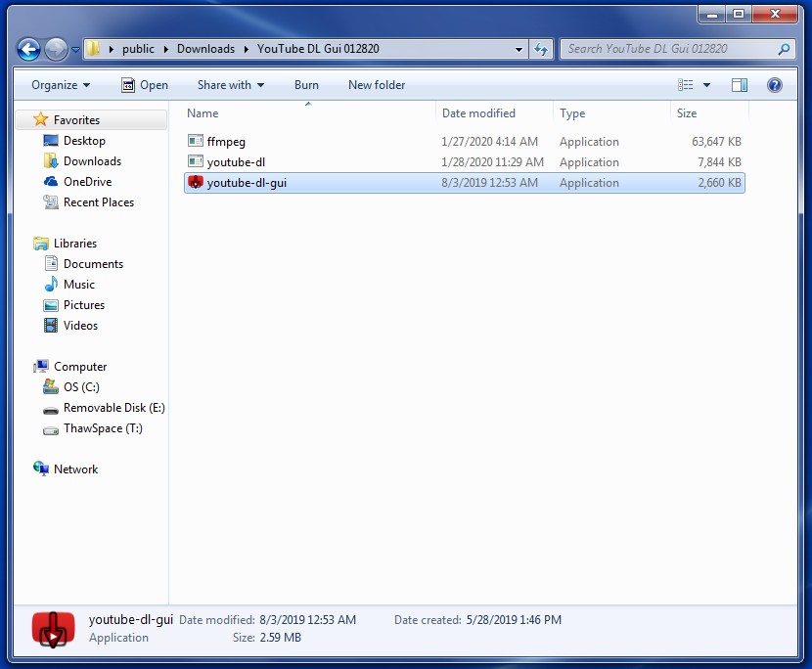The image size is (812, 669).
Task: Go to the 'public' breadcrumb folder
Action: pyautogui.click(x=138, y=49)
